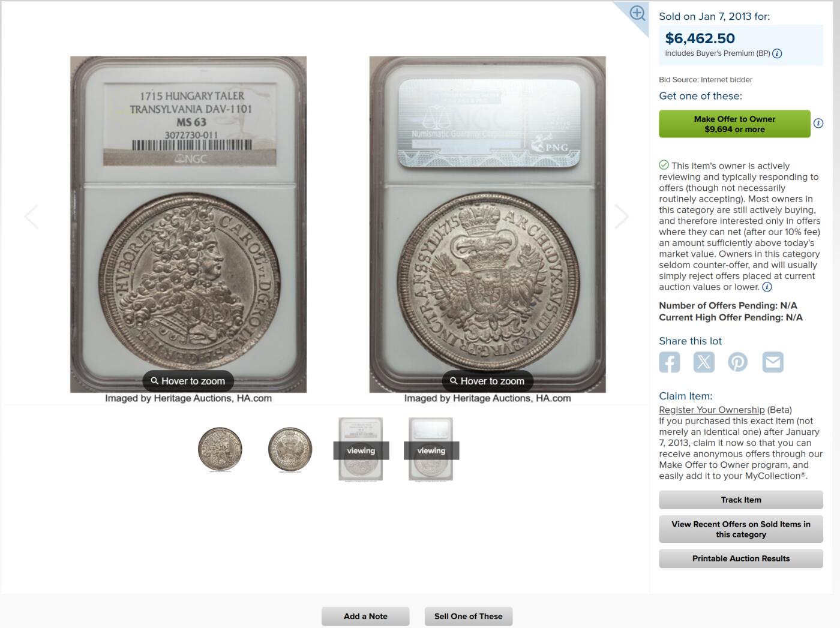Open info icon beside Make Offer button
This screenshot has height=628, width=840.
[x=818, y=124]
